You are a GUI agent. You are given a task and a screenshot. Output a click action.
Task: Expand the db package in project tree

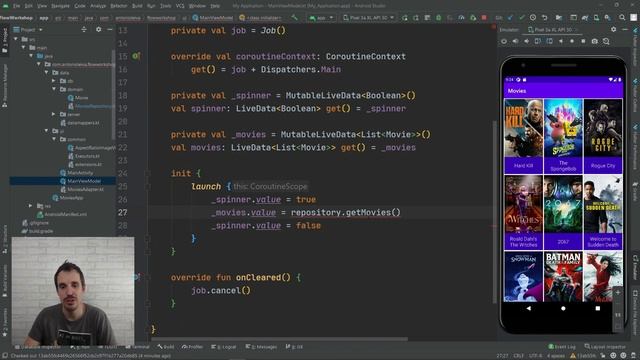[x=53, y=81]
